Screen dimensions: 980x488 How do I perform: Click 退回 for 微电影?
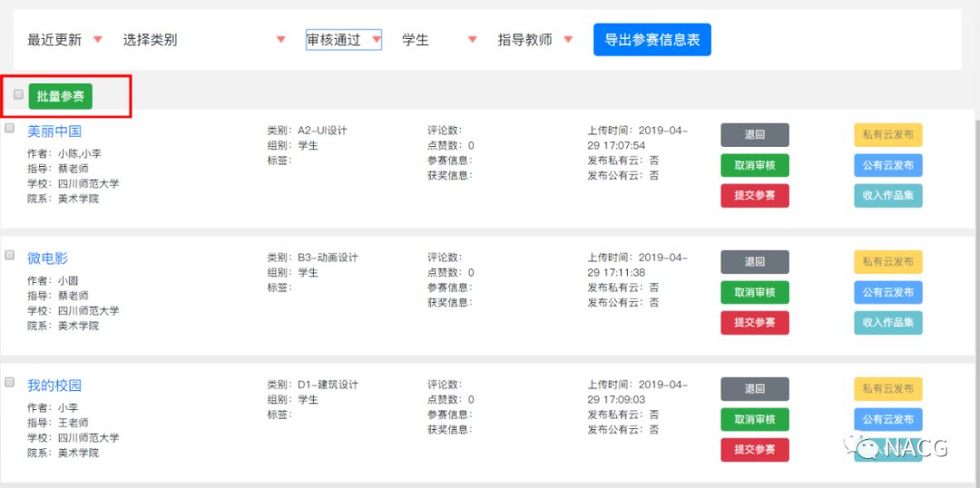point(755,262)
